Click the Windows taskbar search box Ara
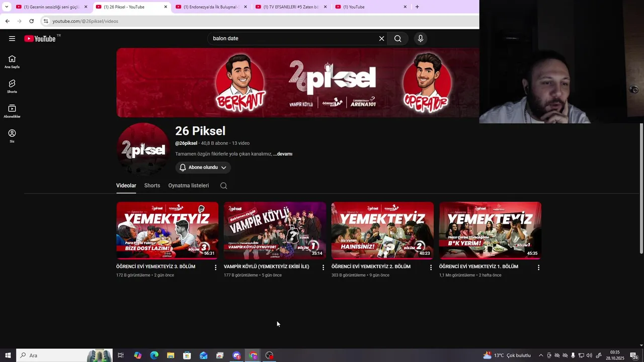 pos(64,355)
